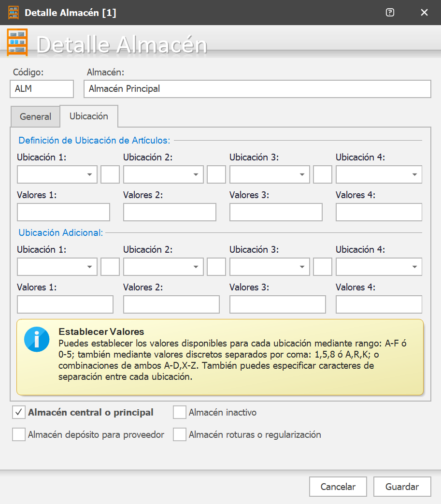Viewport: 441px width, 504px height.
Task: Focus separator box after Ubicación 2 in Ubicación Adicional
Action: pyautogui.click(x=216, y=267)
